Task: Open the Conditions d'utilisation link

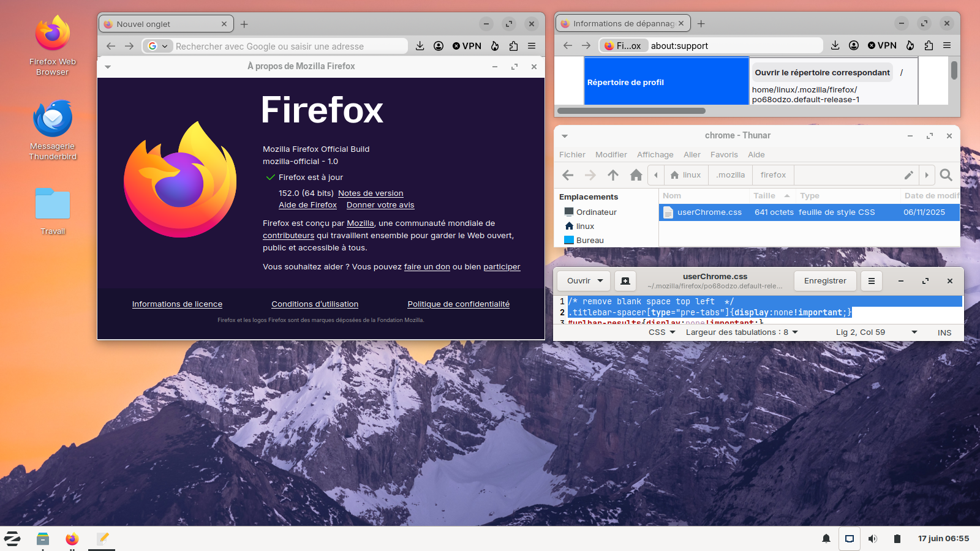Action: (315, 304)
